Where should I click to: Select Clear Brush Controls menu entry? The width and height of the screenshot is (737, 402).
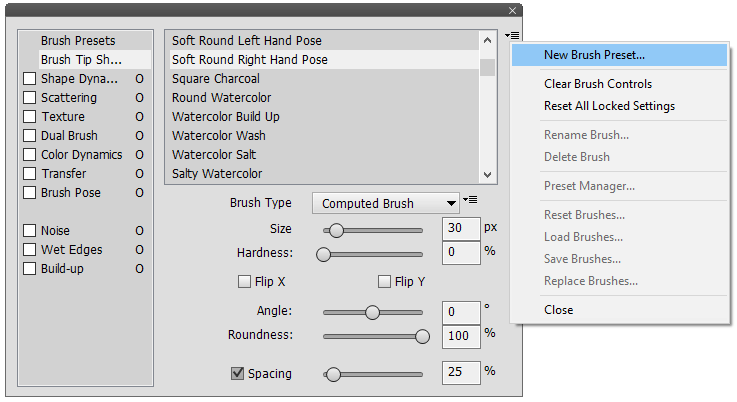point(598,84)
